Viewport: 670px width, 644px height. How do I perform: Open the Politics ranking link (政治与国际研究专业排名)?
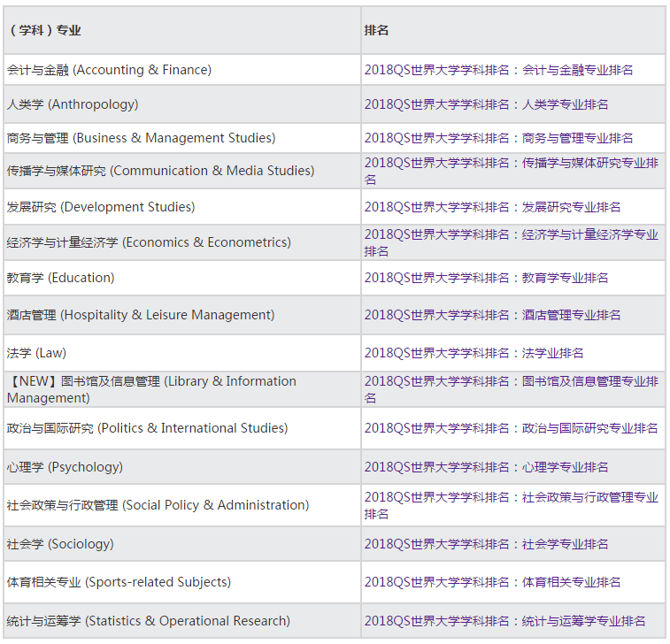[x=511, y=428]
